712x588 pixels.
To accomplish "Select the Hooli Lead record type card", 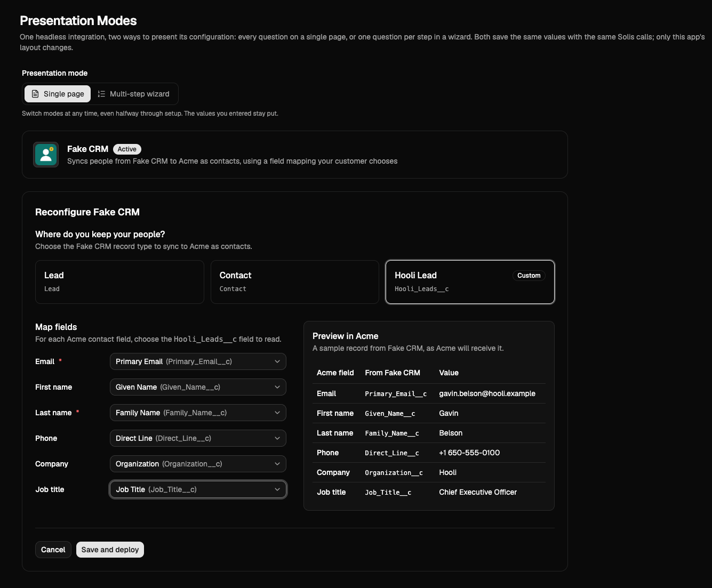I will click(470, 282).
